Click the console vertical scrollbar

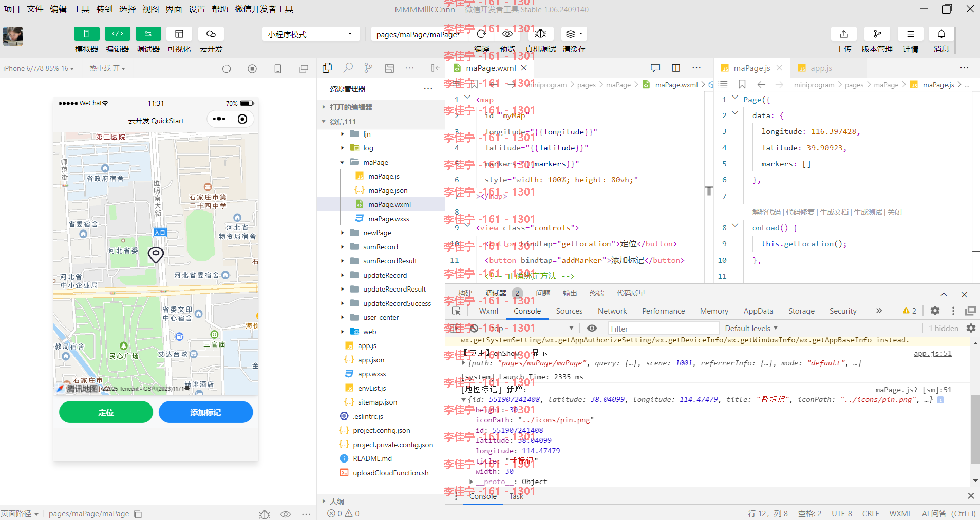[975, 429]
